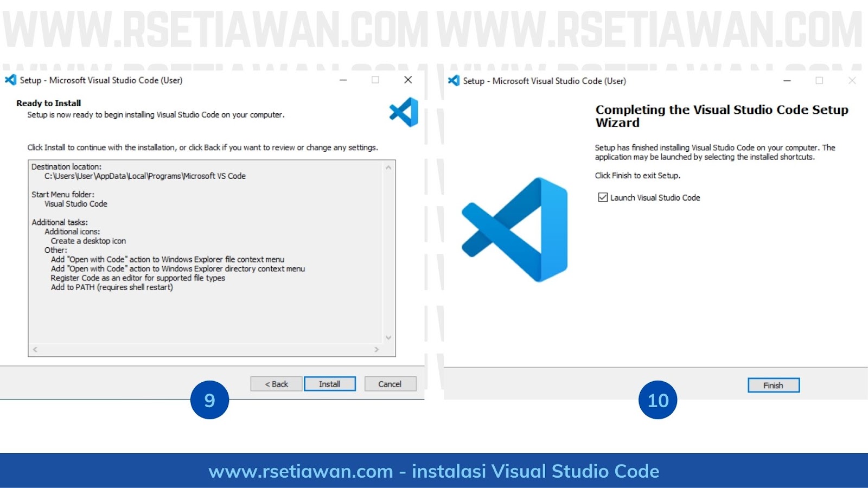This screenshot has width=868, height=488.
Task: Go back with the < Back button
Action: coord(276,384)
